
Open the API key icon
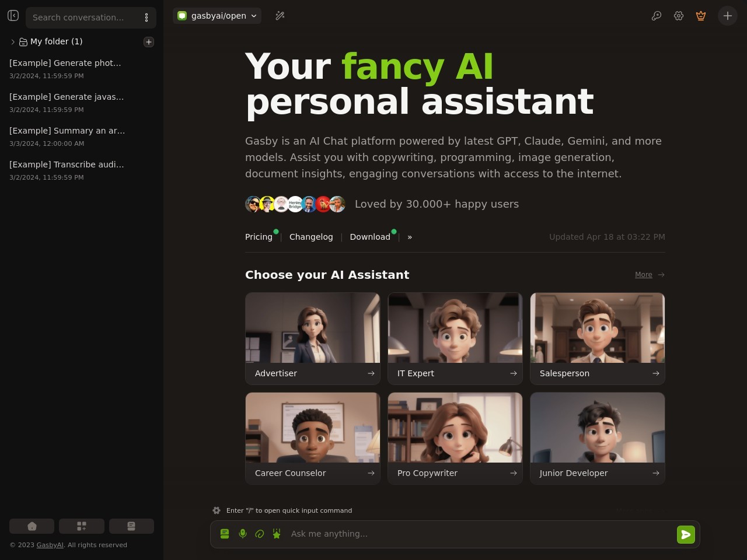tap(657, 16)
